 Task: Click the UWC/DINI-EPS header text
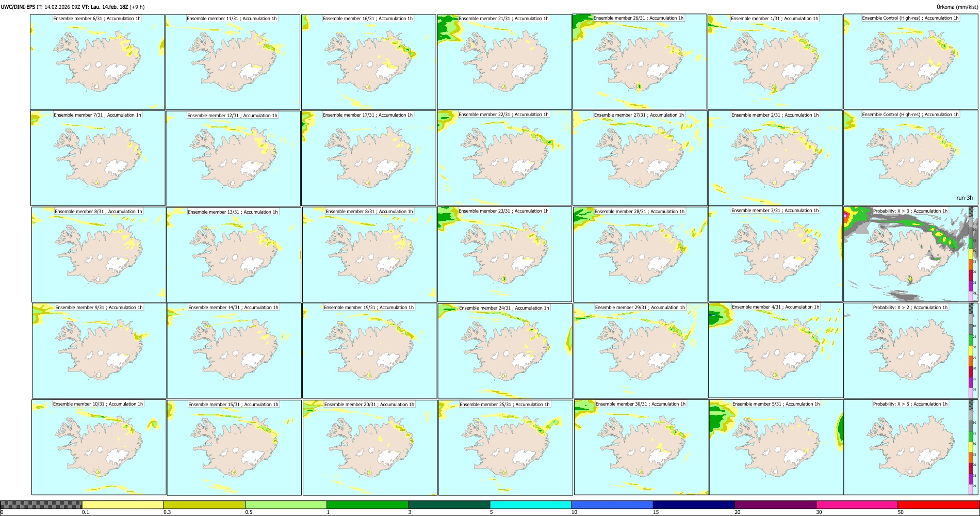point(18,7)
